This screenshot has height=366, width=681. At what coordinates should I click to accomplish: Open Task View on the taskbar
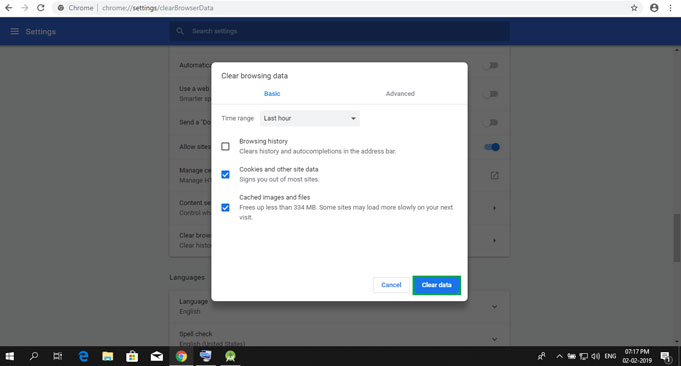[57, 356]
